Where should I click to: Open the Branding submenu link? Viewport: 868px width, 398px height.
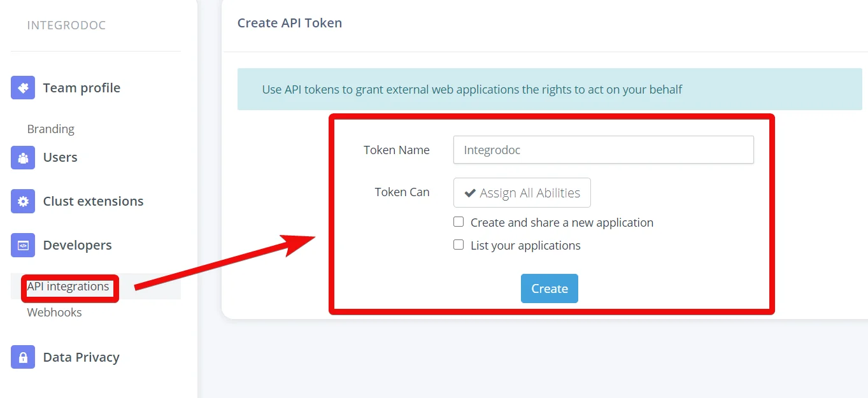[x=50, y=129]
